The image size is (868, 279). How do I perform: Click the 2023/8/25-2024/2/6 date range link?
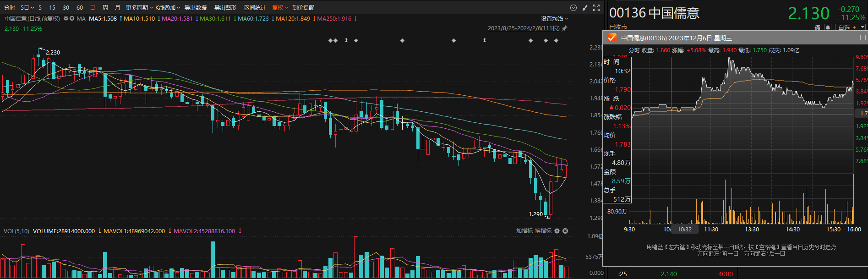click(x=524, y=28)
